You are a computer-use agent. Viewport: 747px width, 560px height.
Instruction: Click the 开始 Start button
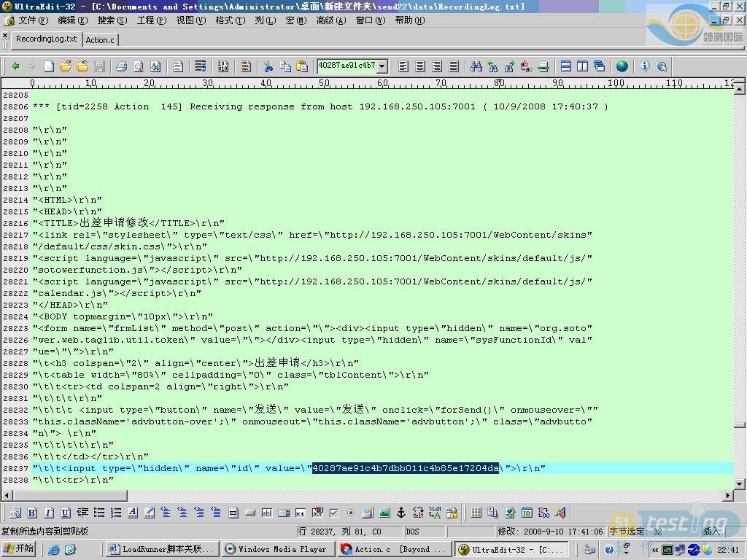[x=20, y=549]
